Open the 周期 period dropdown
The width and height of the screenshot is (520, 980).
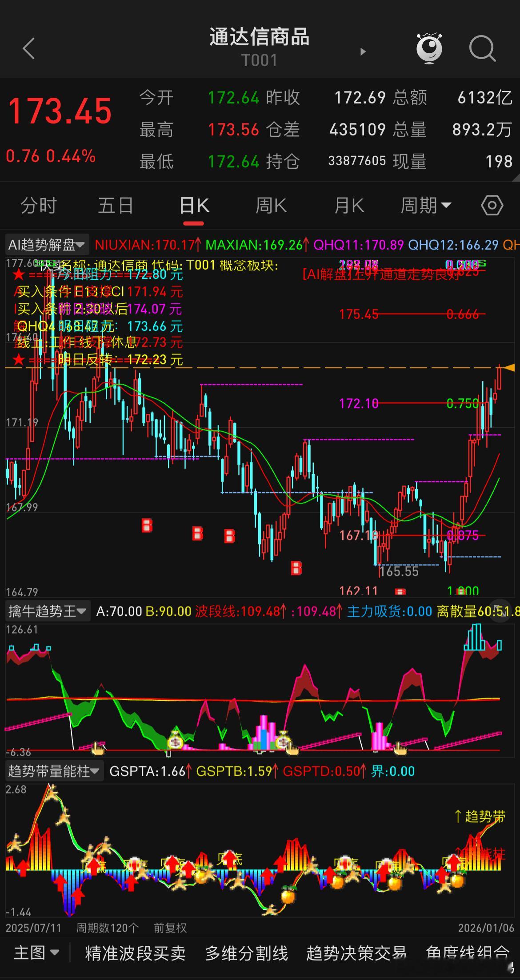point(426,206)
